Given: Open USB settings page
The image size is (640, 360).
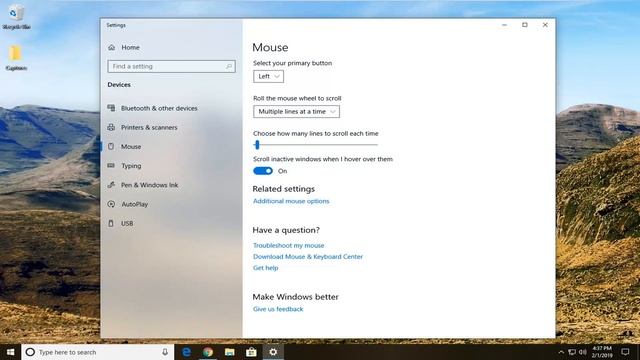Looking at the screenshot, I should point(127,223).
